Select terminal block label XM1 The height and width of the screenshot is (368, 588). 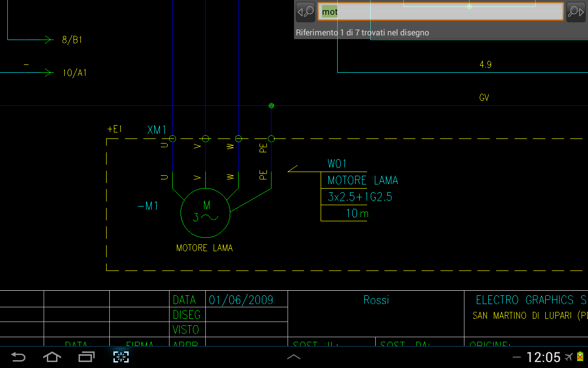coord(157,130)
